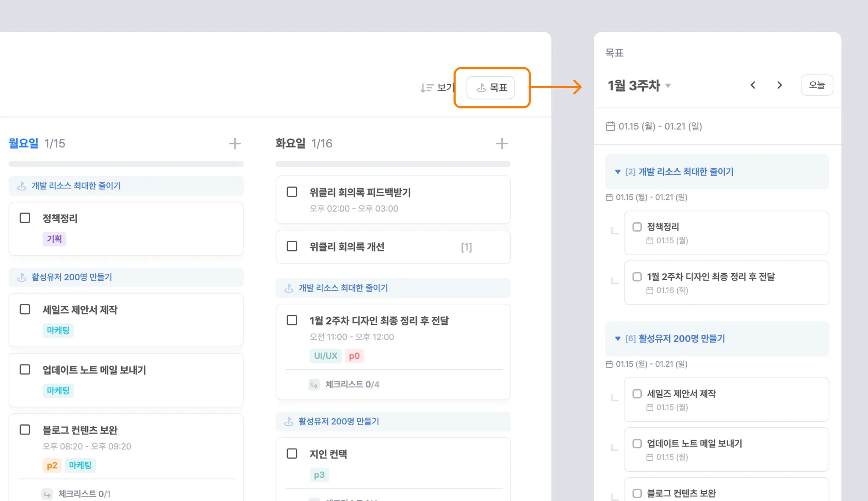Open the 1월 3주차 week dropdown

668,86
